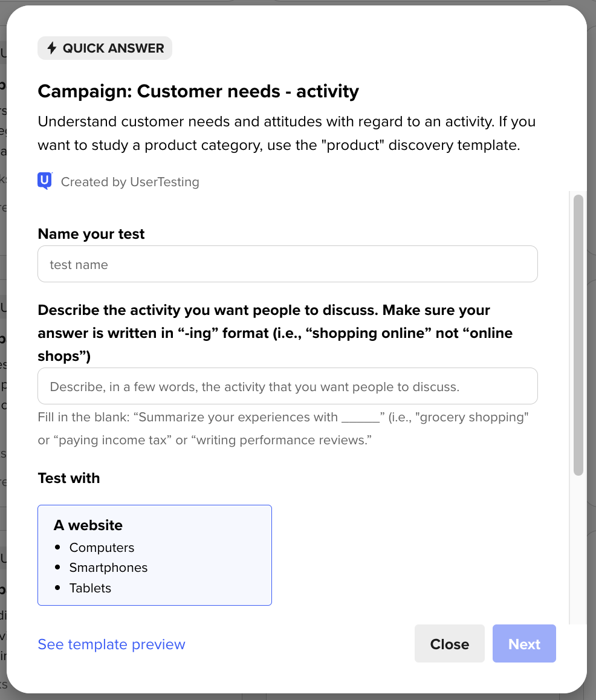The image size is (596, 700).
Task: Click the Campaign: Customer needs - activity heading
Action: [198, 91]
